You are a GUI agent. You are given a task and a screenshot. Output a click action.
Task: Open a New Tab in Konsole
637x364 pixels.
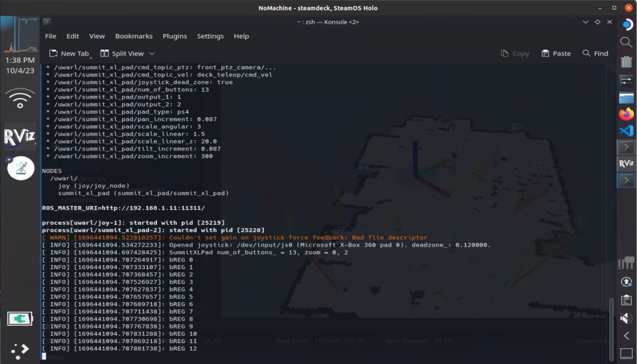click(x=69, y=54)
